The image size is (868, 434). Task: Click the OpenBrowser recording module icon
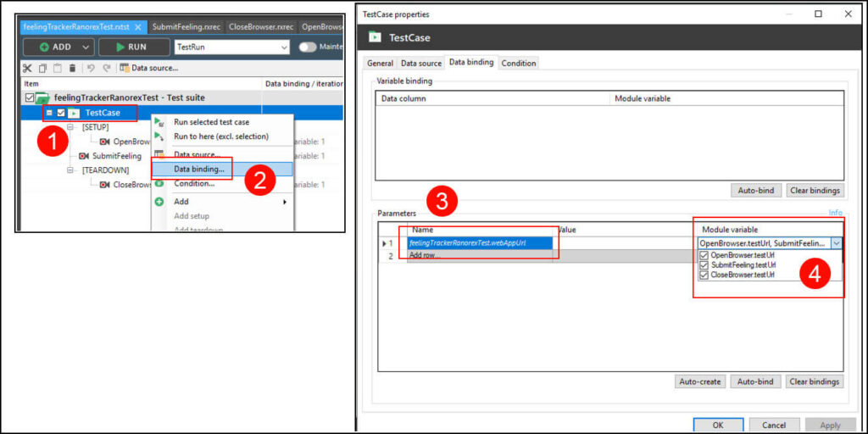[104, 142]
